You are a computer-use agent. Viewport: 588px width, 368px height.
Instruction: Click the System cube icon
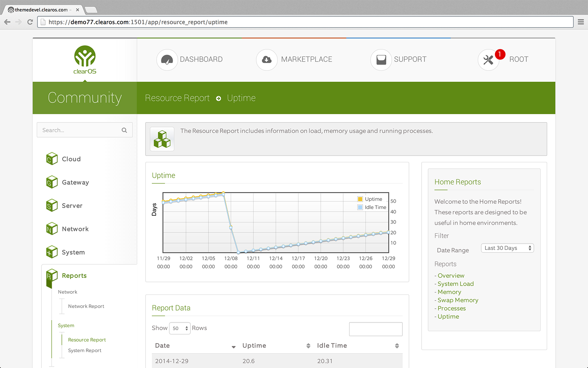coord(52,252)
